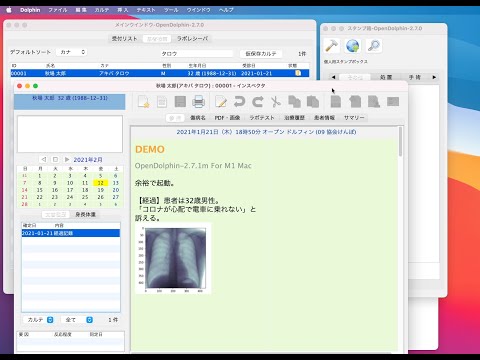
Task: Click the hammer tool icon in stamp box
Action: pyautogui.click(x=332, y=46)
